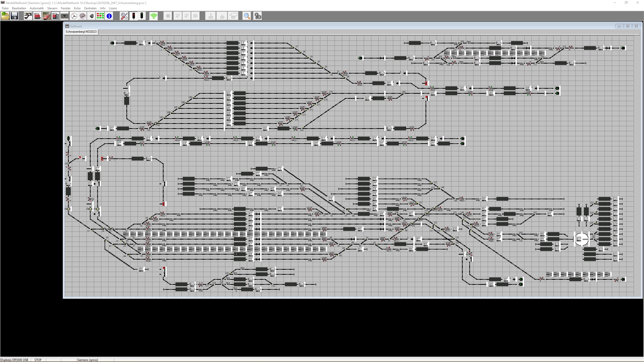This screenshot has width=644, height=362.
Task: Click the black speaker sound icon
Action: [92, 16]
